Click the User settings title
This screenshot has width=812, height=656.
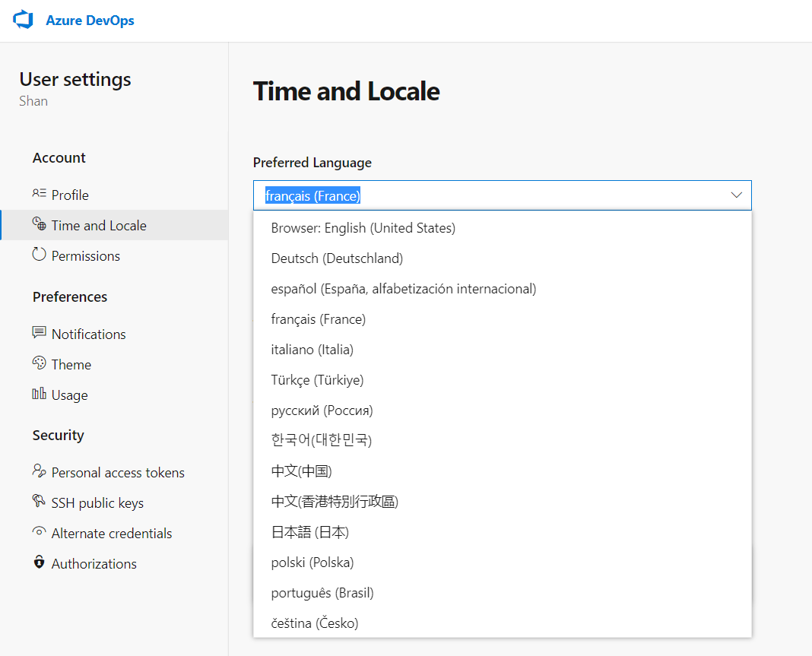[75, 79]
